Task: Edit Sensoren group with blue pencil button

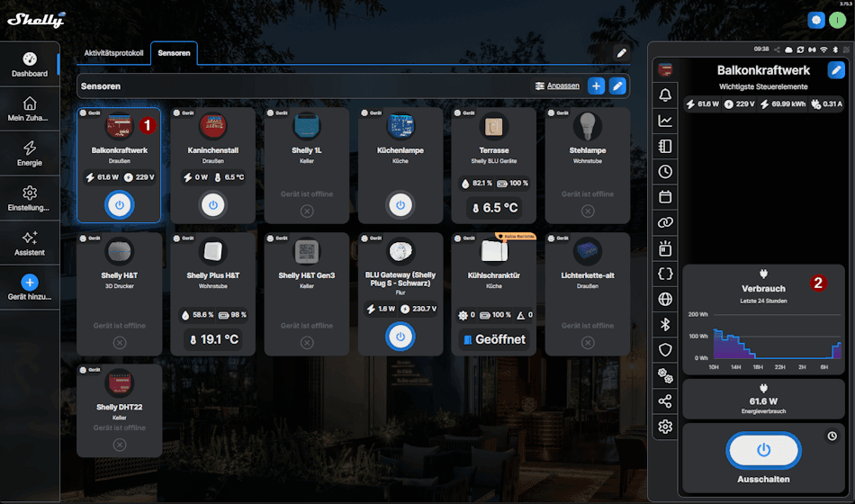Action: pyautogui.click(x=617, y=86)
